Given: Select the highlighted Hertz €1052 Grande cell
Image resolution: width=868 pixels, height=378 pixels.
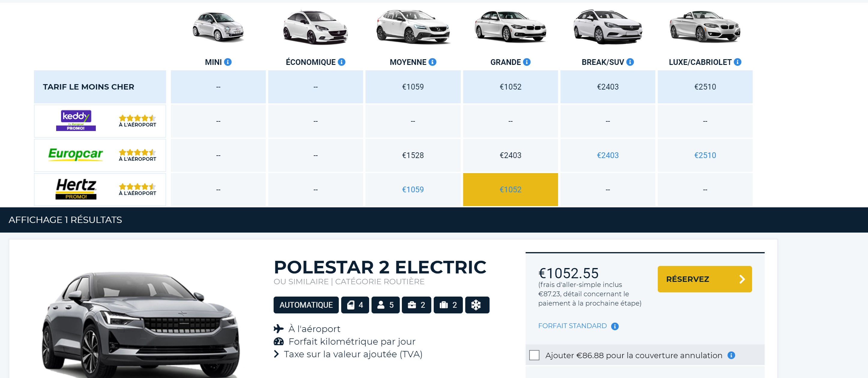Looking at the screenshot, I should point(510,190).
